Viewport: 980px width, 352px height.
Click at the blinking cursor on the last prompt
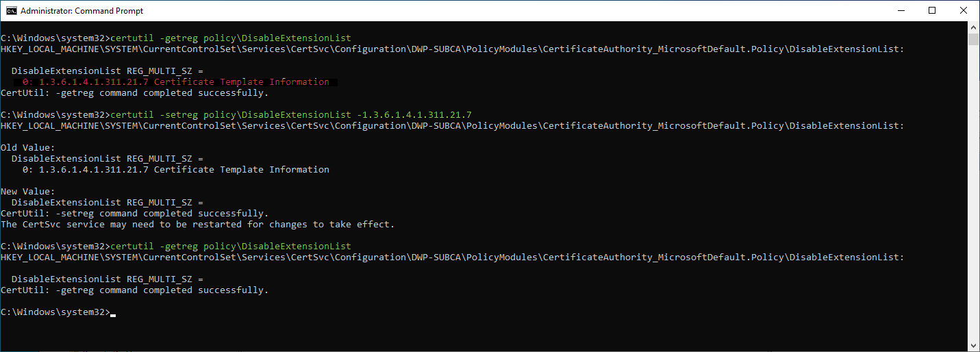(113, 313)
